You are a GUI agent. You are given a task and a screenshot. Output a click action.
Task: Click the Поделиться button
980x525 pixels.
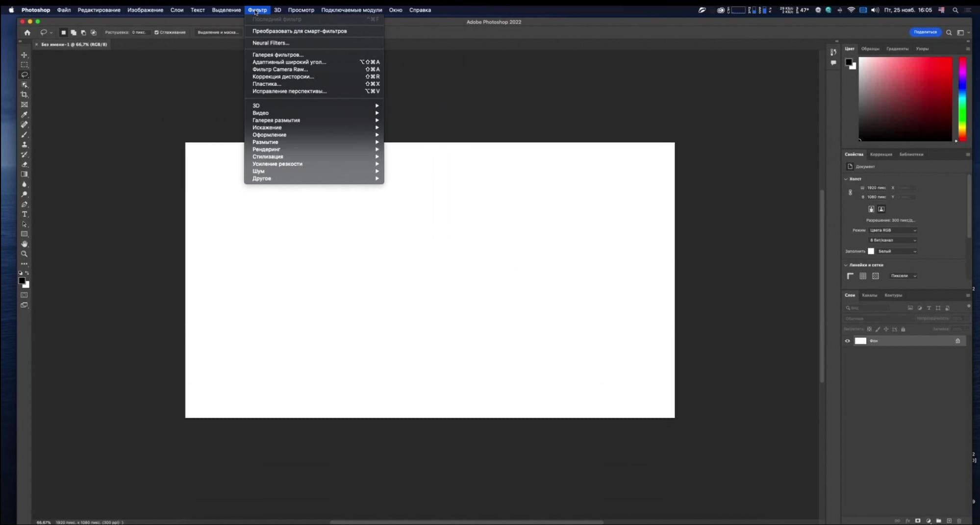click(x=925, y=32)
